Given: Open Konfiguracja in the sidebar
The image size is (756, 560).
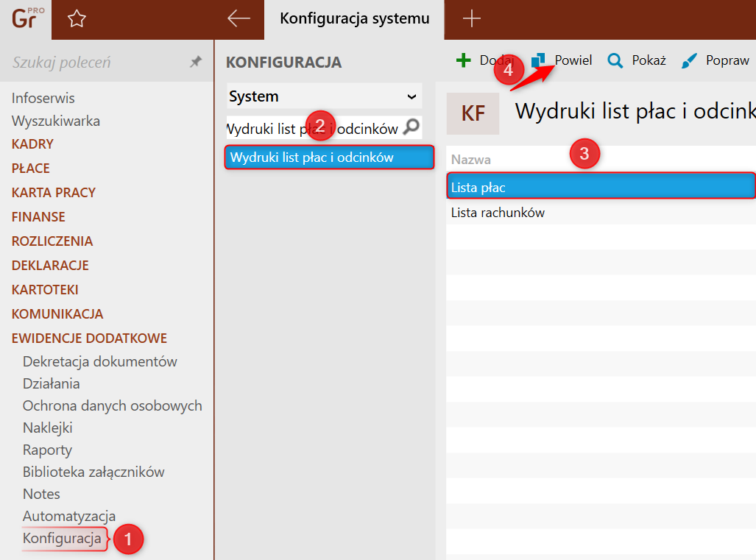Looking at the screenshot, I should coord(62,539).
